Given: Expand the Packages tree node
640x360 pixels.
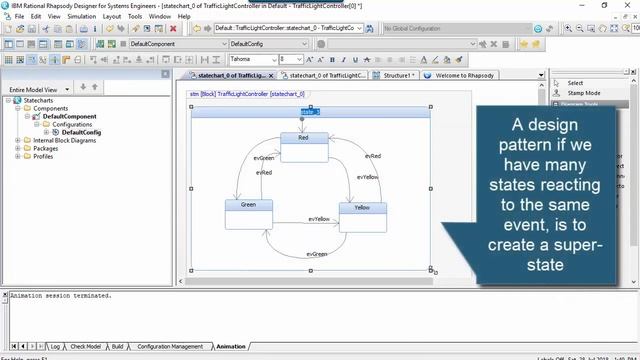Looking at the screenshot, I should click(18, 148).
